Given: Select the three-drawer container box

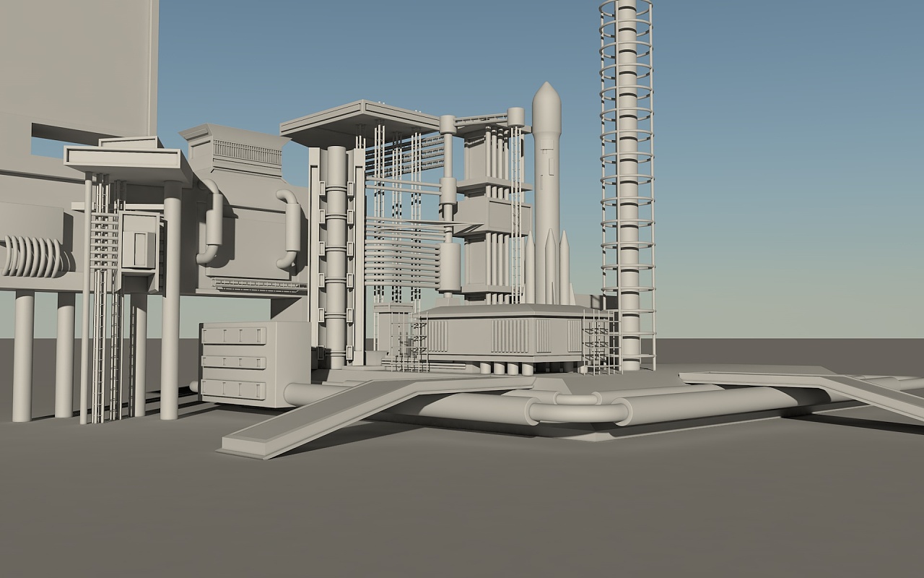Looking at the screenshot, I should [255, 363].
